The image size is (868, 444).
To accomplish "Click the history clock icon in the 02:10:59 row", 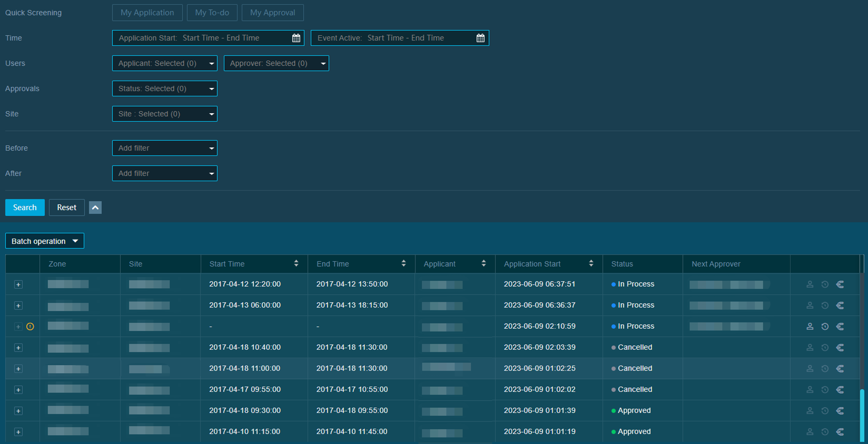I will coord(825,326).
